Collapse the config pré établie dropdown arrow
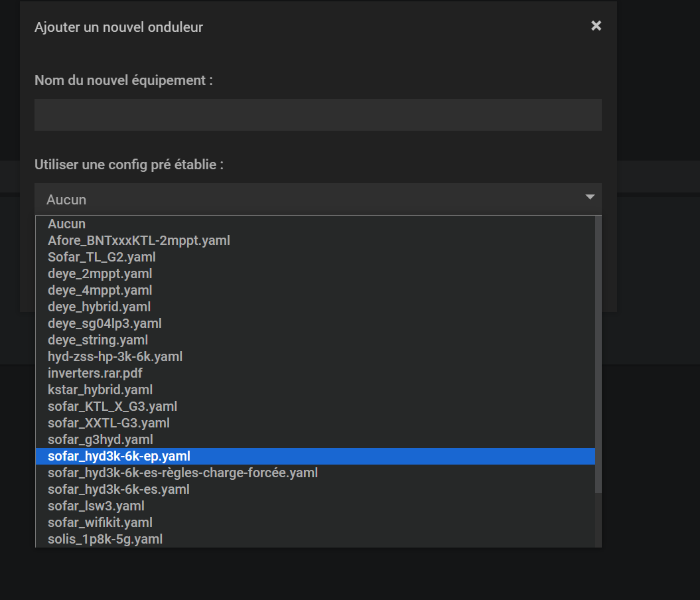The width and height of the screenshot is (700, 600). tap(590, 198)
